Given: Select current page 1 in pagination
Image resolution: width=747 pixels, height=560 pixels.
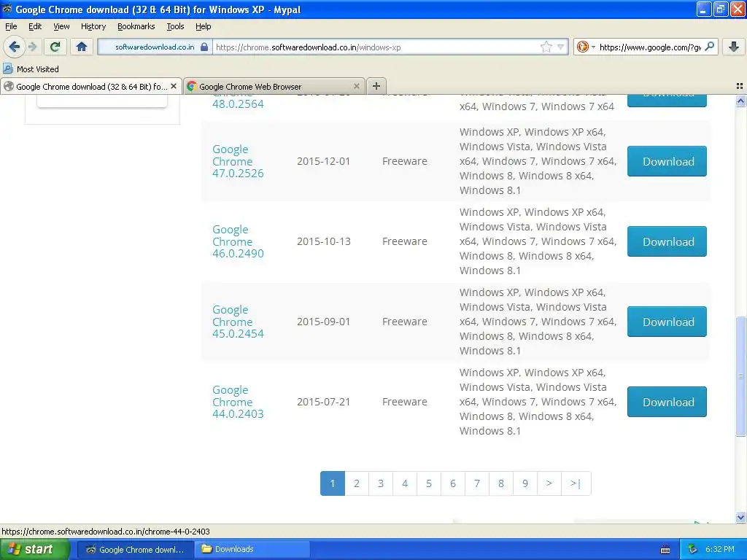Looking at the screenshot, I should pyautogui.click(x=333, y=483).
